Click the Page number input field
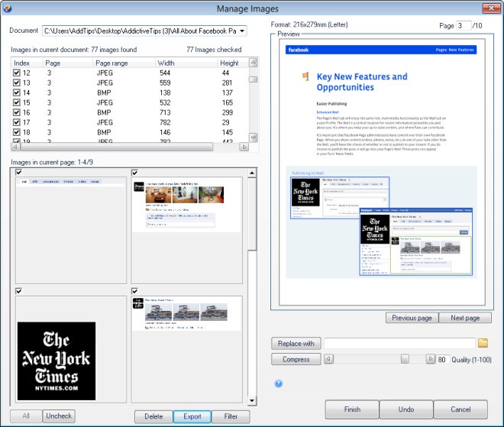 pyautogui.click(x=464, y=25)
